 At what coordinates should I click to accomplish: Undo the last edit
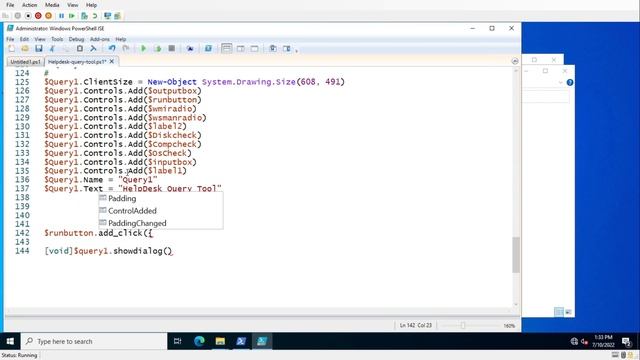(x=112, y=49)
